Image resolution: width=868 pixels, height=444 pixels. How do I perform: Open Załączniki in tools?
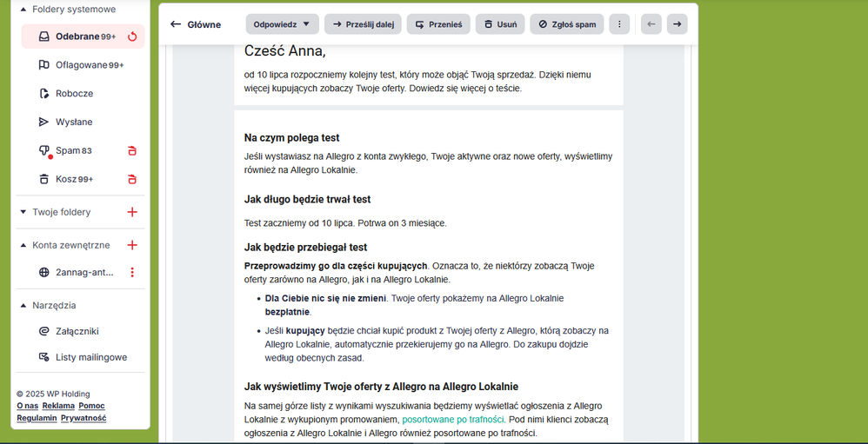point(77,331)
